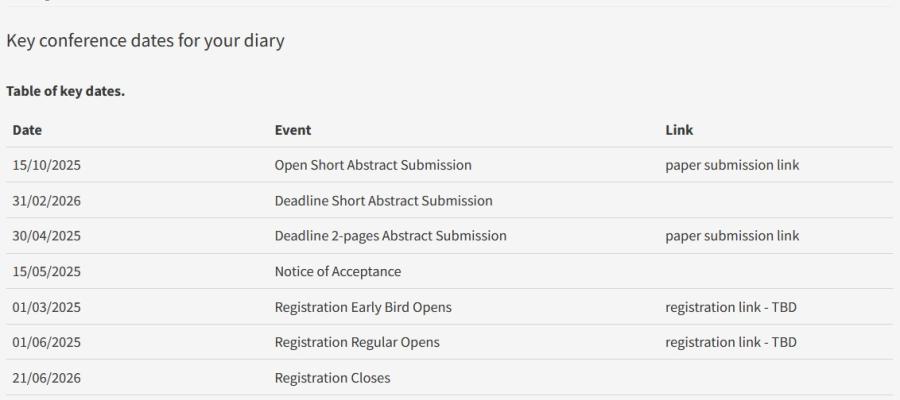
Task: Click the 15/05/2025 date cell
Action: click(47, 272)
